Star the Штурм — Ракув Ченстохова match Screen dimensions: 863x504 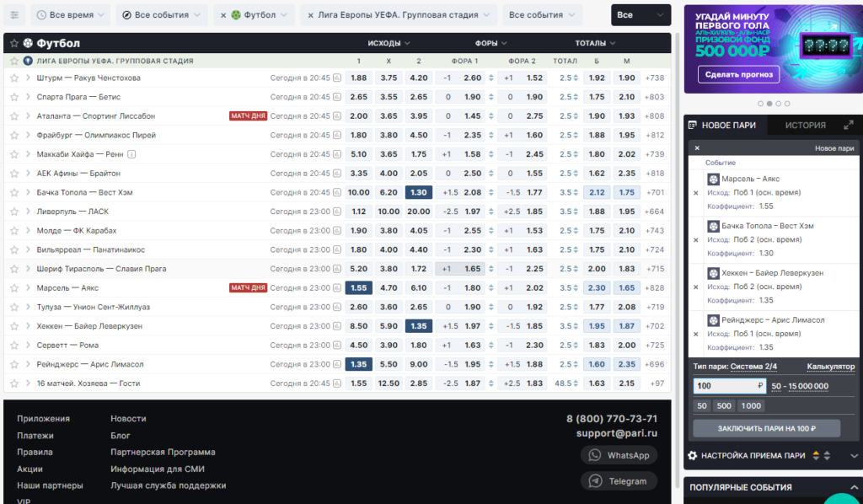click(x=14, y=78)
